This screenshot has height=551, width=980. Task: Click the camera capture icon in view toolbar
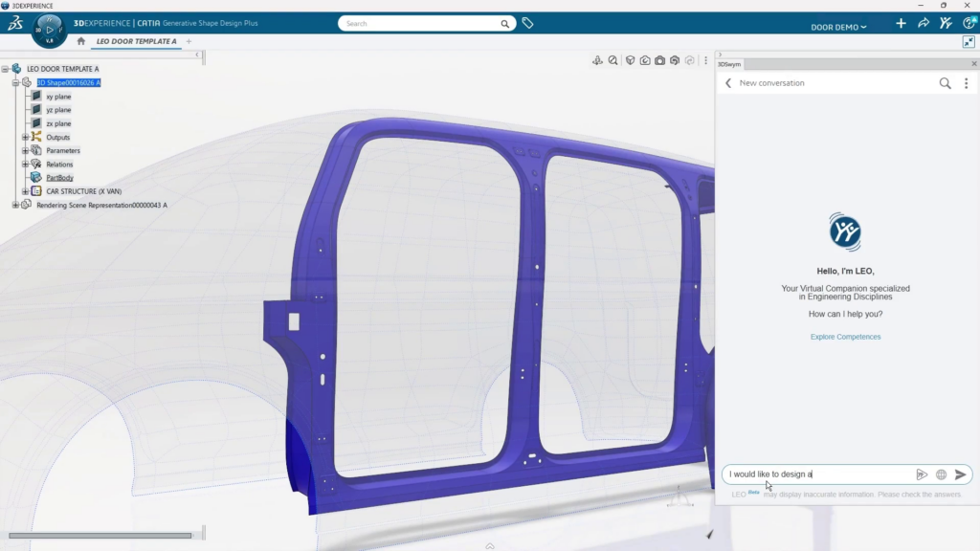[659, 60]
